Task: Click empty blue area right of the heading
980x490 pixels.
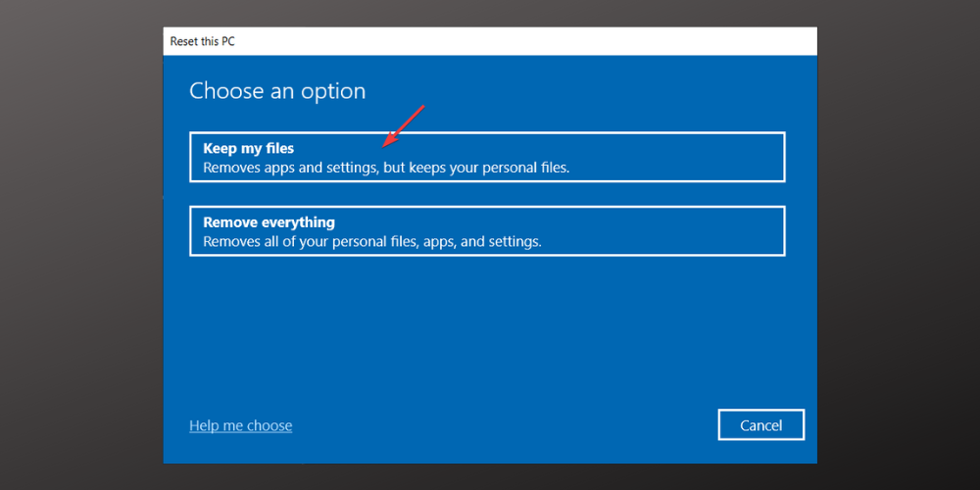Action: click(588, 91)
